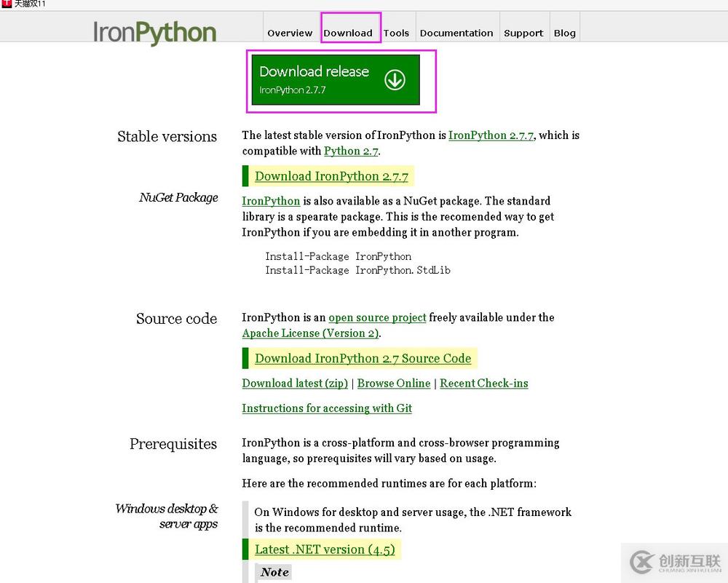
Task: Click the Python 2.7 link
Action: (x=352, y=151)
